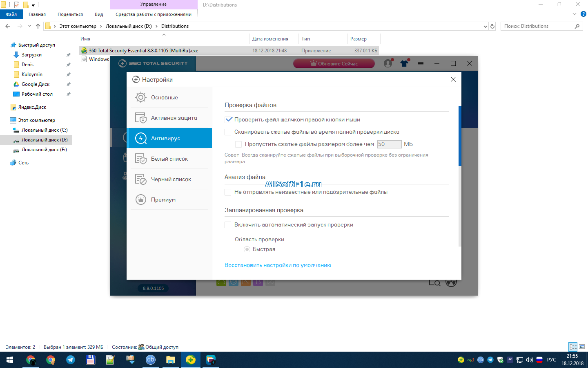Open Telegram from the taskbar
The height and width of the screenshot is (368, 588).
point(70,360)
